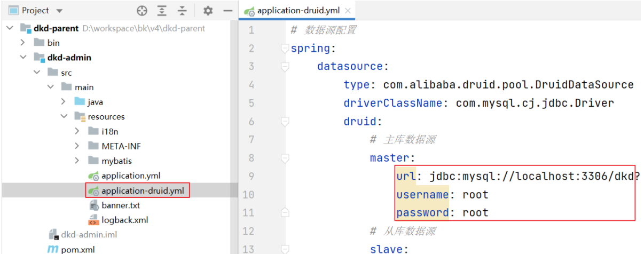The height and width of the screenshot is (254, 644).
Task: Click the dkd-admin.iml module file icon
Action: click(x=53, y=234)
